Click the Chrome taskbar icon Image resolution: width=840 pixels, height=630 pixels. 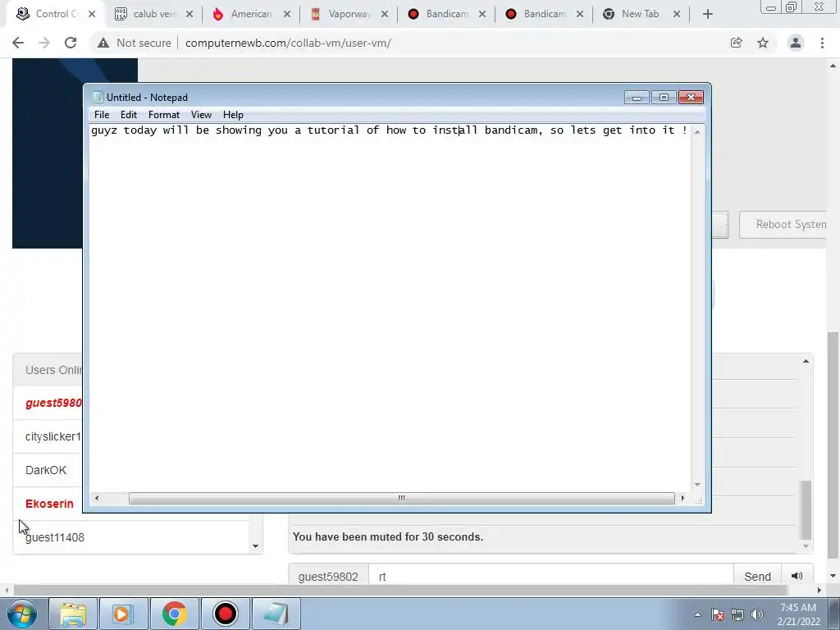[174, 614]
